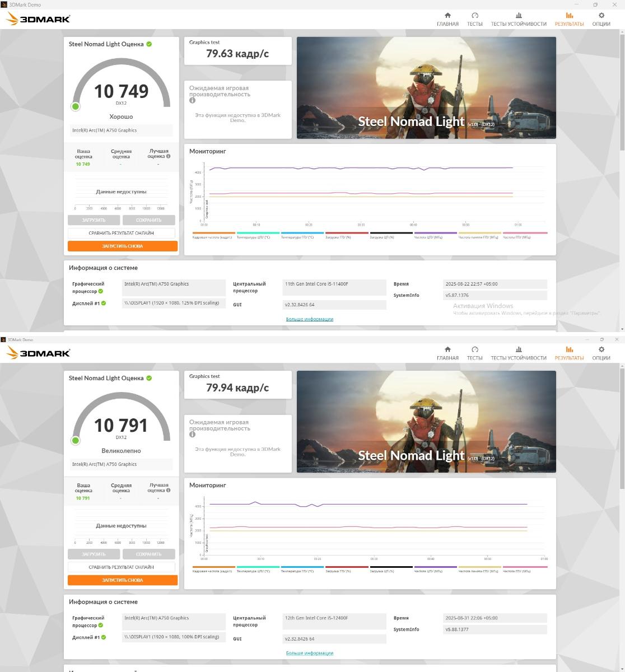Select the 'v5.88.1377' SystemInfo value

(x=495, y=629)
